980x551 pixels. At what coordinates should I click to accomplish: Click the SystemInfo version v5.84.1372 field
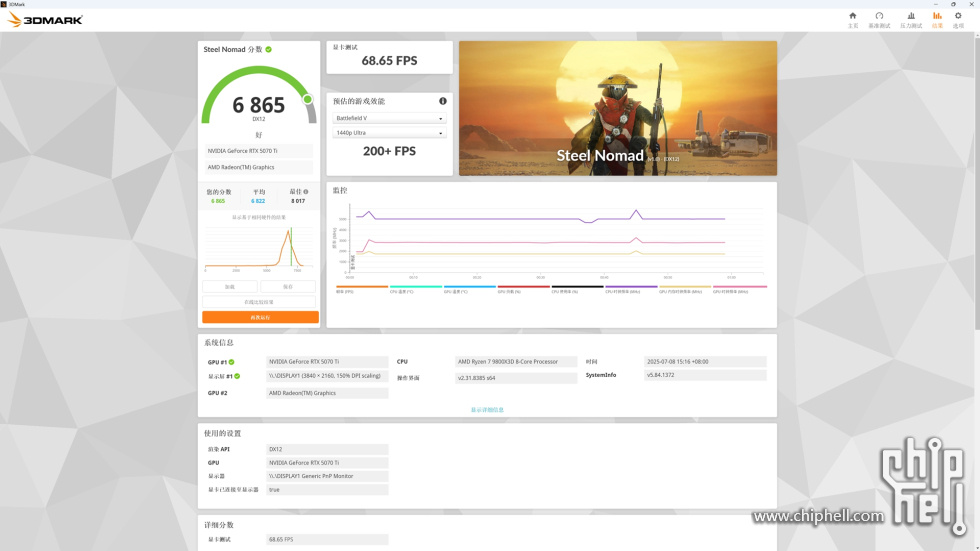(705, 375)
